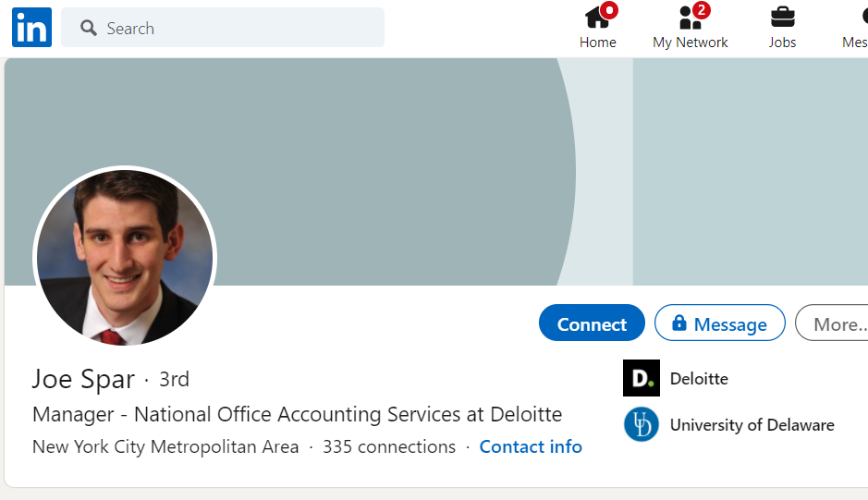
Task: Open Home via house icon
Action: (x=596, y=18)
